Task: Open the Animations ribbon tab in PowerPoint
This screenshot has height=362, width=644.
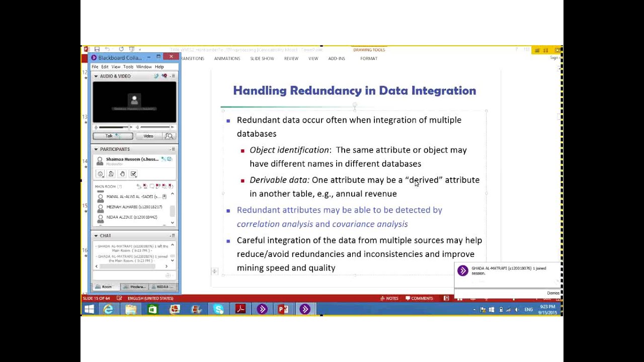Action: [227, 59]
